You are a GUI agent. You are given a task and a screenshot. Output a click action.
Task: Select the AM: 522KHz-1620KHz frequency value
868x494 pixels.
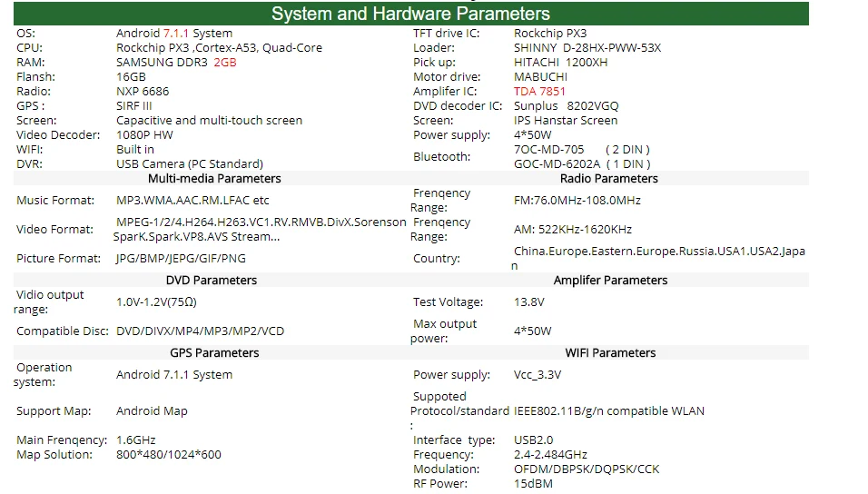(x=573, y=229)
